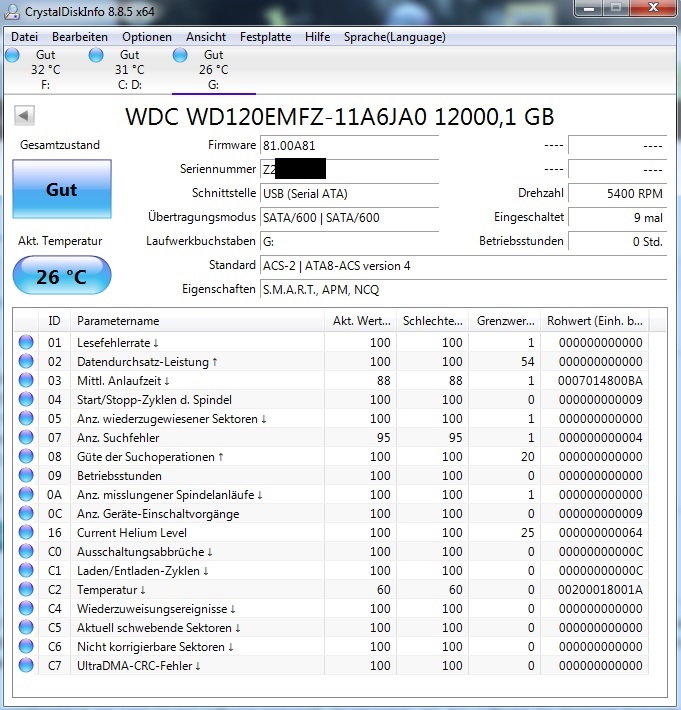Click the CrystalDiskInfo title bar app icon
Image resolution: width=681 pixels, height=710 pixels.
tap(12, 11)
